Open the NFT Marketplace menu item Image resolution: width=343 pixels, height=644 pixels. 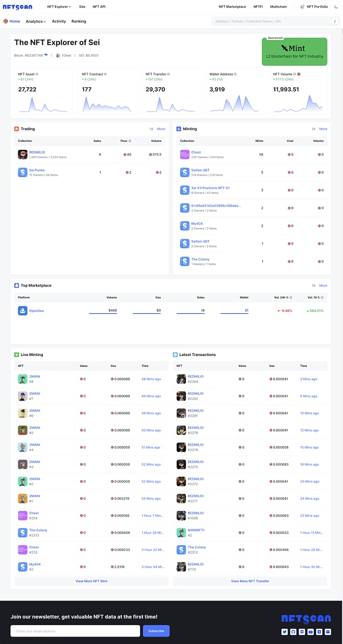click(233, 7)
